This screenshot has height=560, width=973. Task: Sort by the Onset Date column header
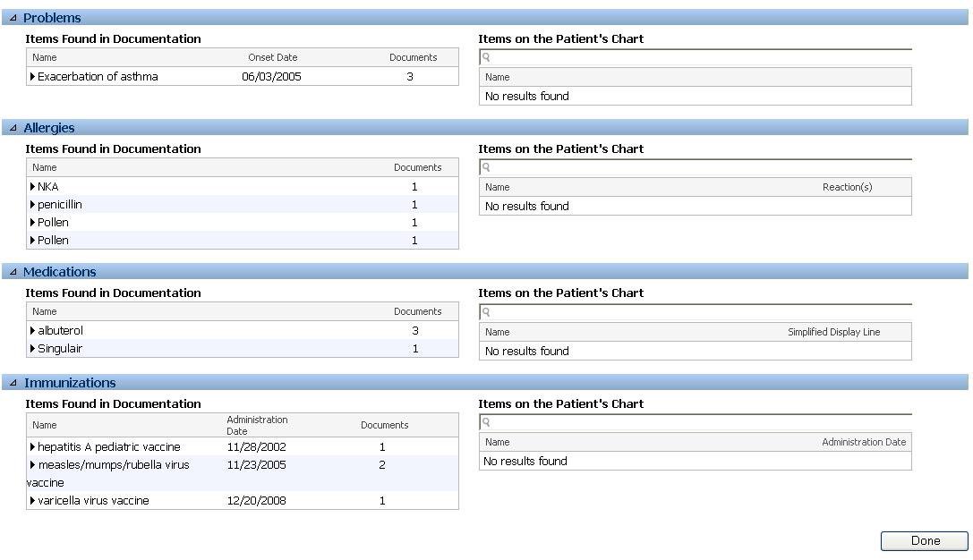pos(272,56)
